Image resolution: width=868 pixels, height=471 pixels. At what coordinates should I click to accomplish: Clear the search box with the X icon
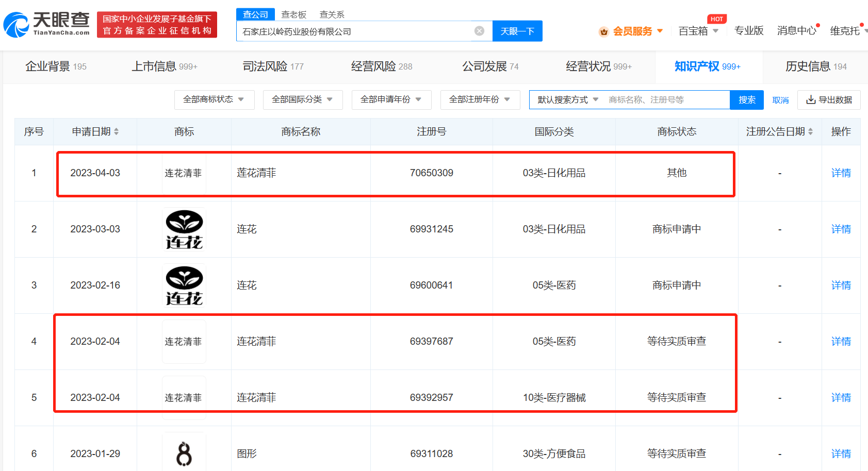pos(479,31)
